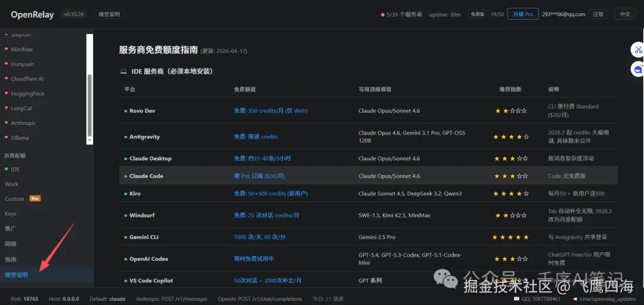Click star rating in Kiro row
The width and height of the screenshot is (644, 305).
510,194
